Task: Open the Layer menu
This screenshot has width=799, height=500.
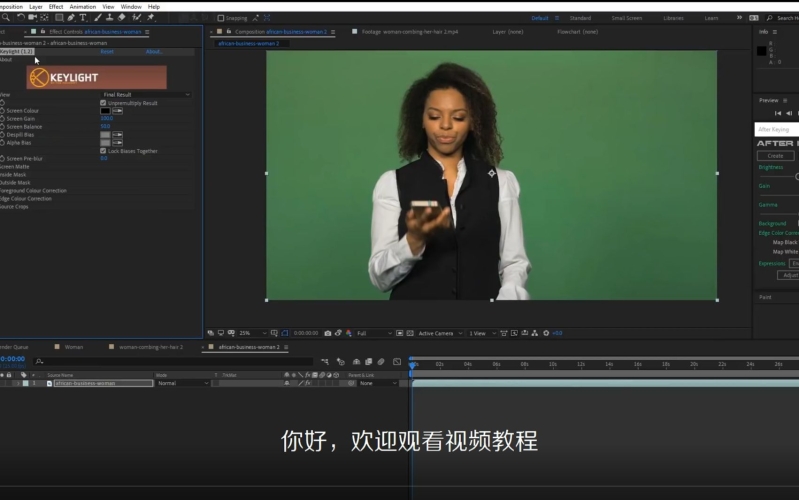Action: click(x=36, y=7)
